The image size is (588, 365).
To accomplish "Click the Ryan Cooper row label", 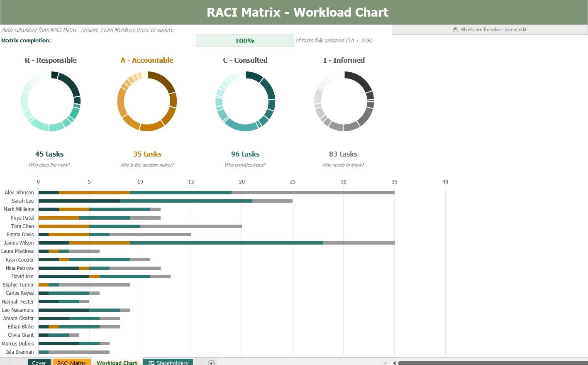I will click(x=20, y=260).
